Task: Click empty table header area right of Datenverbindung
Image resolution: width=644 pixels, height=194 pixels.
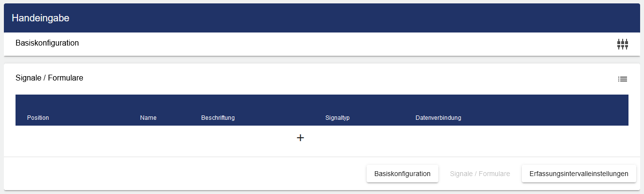Action: pyautogui.click(x=543, y=111)
